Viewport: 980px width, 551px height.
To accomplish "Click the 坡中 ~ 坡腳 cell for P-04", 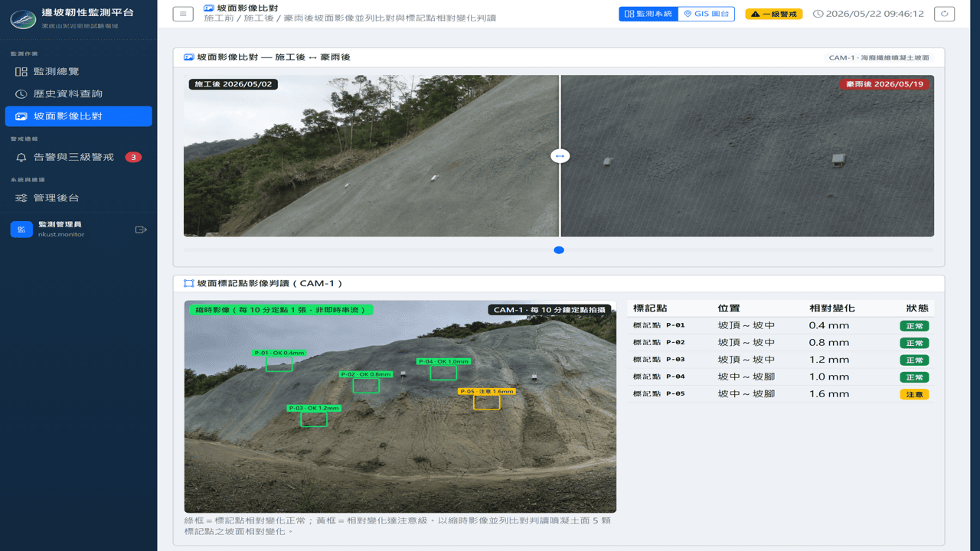I will point(746,377).
